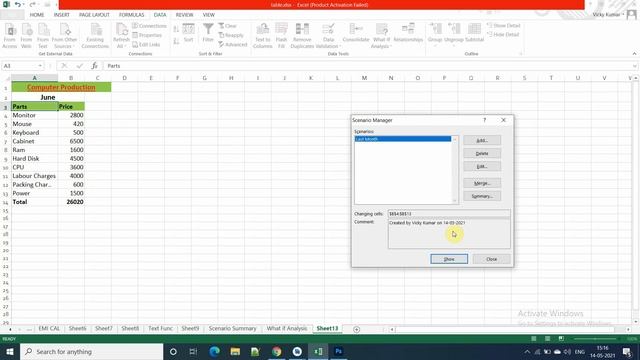The image size is (640, 360).
Task: Click From Access data import icon
Action: 9,36
